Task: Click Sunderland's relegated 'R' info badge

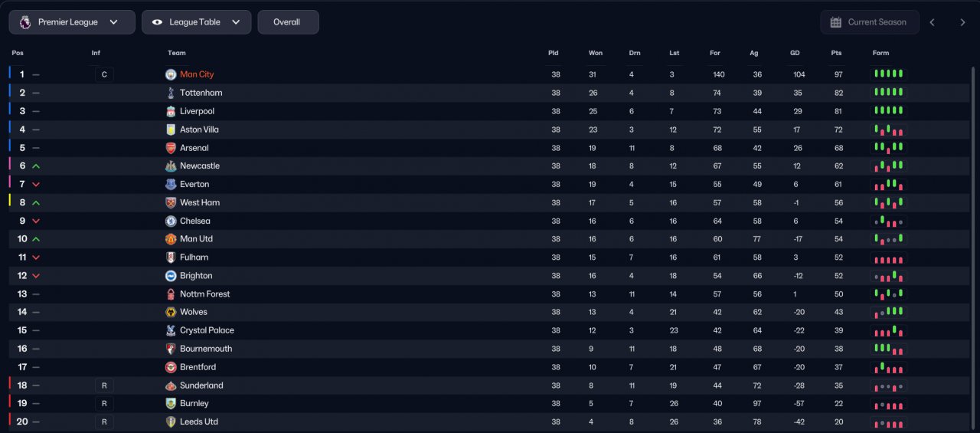Action: click(x=103, y=385)
